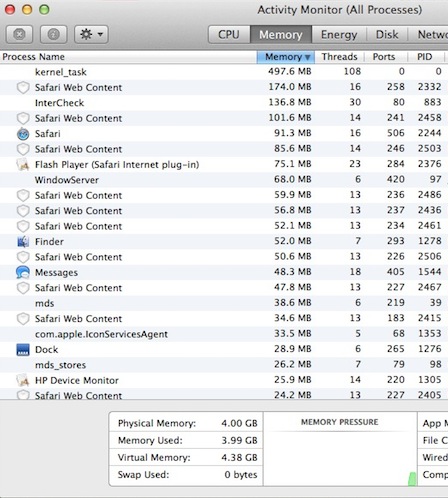Select the mds_stores process
The height and width of the screenshot is (498, 448).
pyautogui.click(x=224, y=365)
